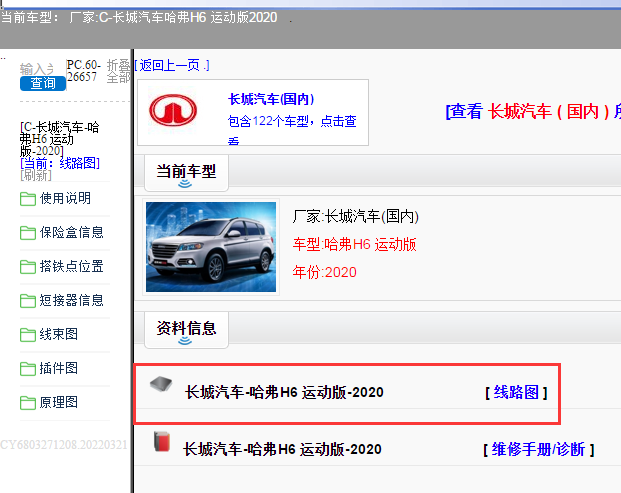The width and height of the screenshot is (621, 493).
Task: Click the Haval H6 car thumbnail
Action: click(211, 247)
